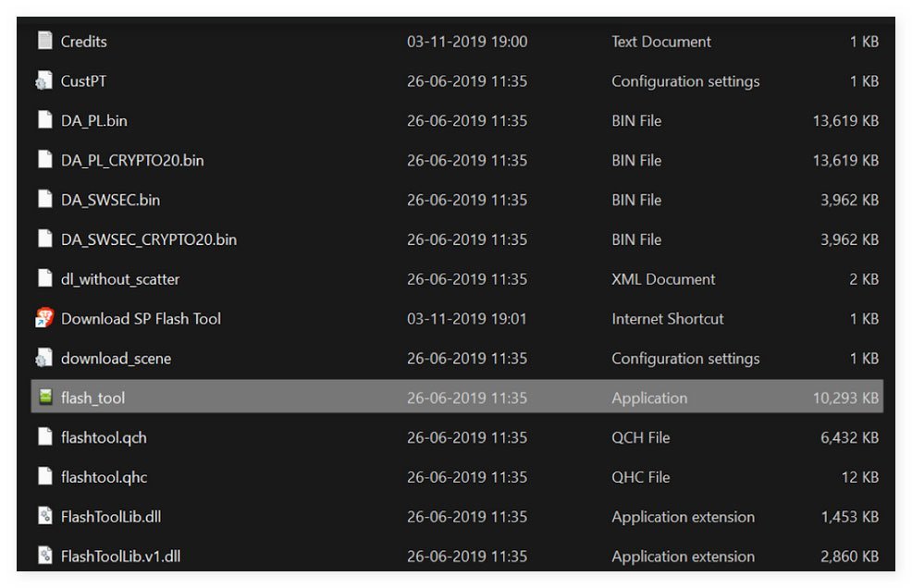This screenshot has width=912, height=588.
Task: Select the DA_SWSEC_CRYPTO20.bin file name
Action: [x=148, y=239]
